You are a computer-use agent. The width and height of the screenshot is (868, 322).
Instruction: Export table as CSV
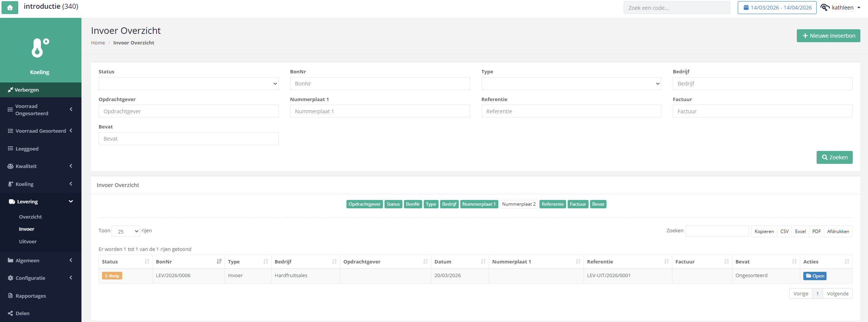(784, 231)
